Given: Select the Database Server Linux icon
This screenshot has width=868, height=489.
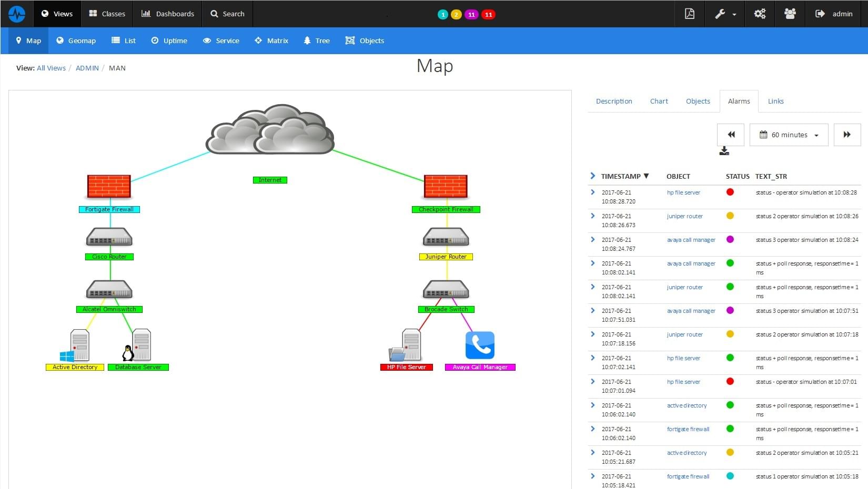Looking at the screenshot, I should click(x=137, y=345).
